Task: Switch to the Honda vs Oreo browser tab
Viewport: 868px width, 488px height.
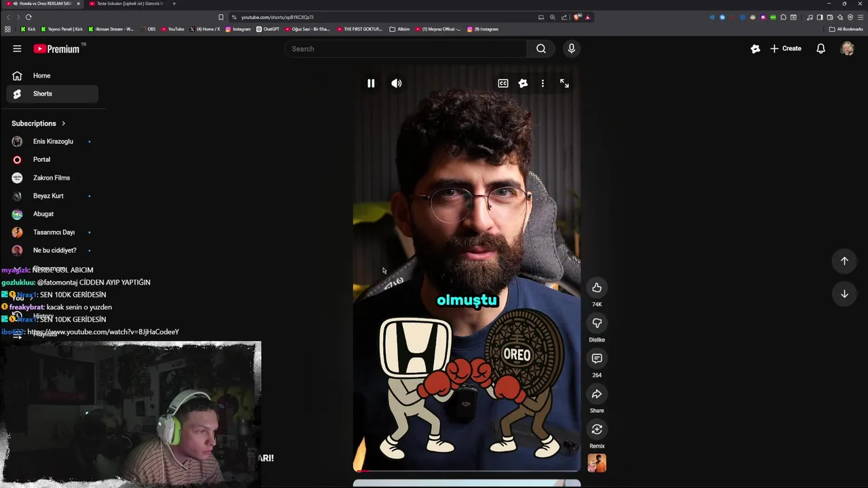Action: (x=41, y=3)
